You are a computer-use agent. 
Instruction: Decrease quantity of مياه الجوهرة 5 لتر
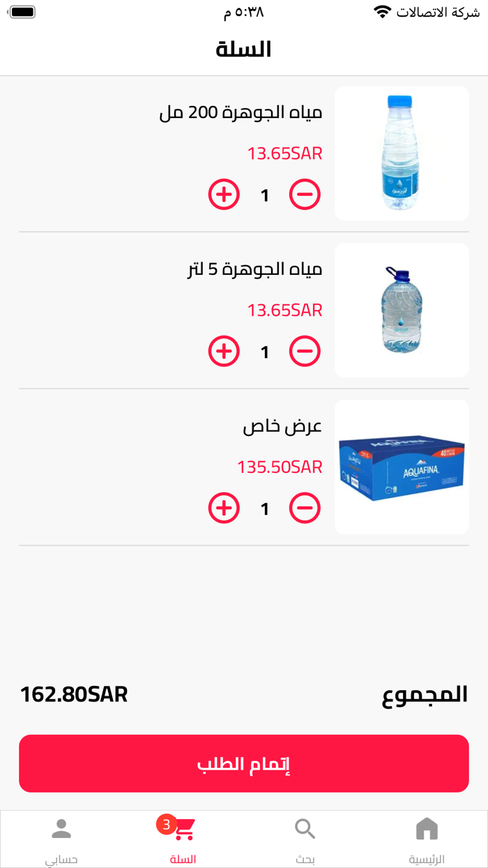coord(305,351)
